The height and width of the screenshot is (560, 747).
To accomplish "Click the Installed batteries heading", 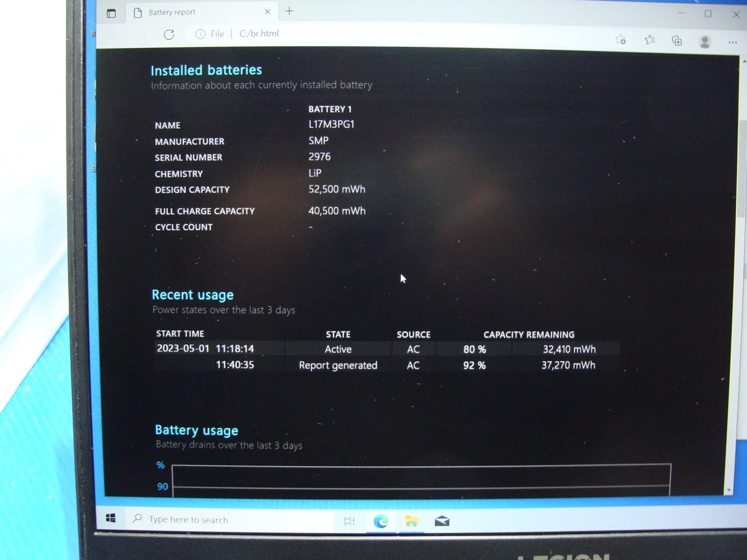I will pos(206,70).
